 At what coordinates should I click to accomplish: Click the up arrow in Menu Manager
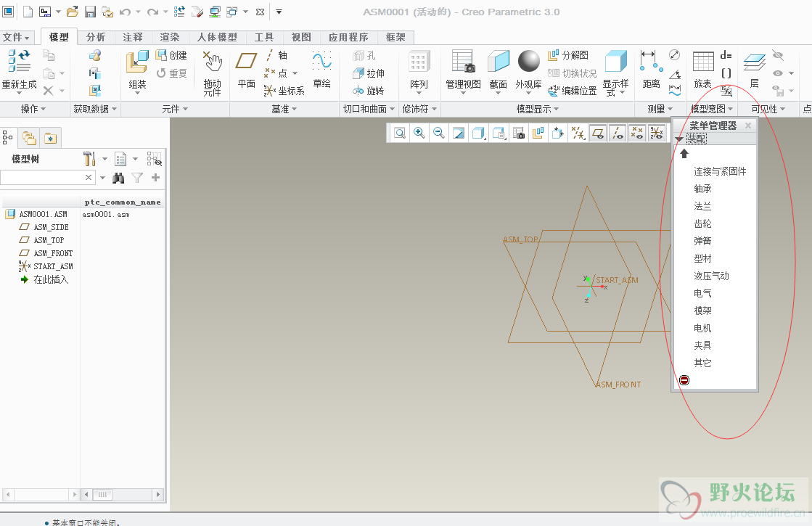point(684,154)
